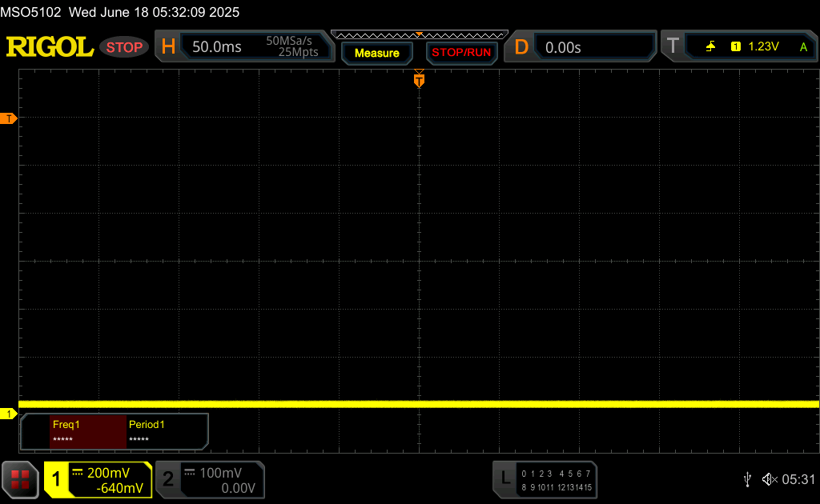Click the orange horizontal trigger position marker
The height and width of the screenshot is (504, 820).
coord(419,79)
